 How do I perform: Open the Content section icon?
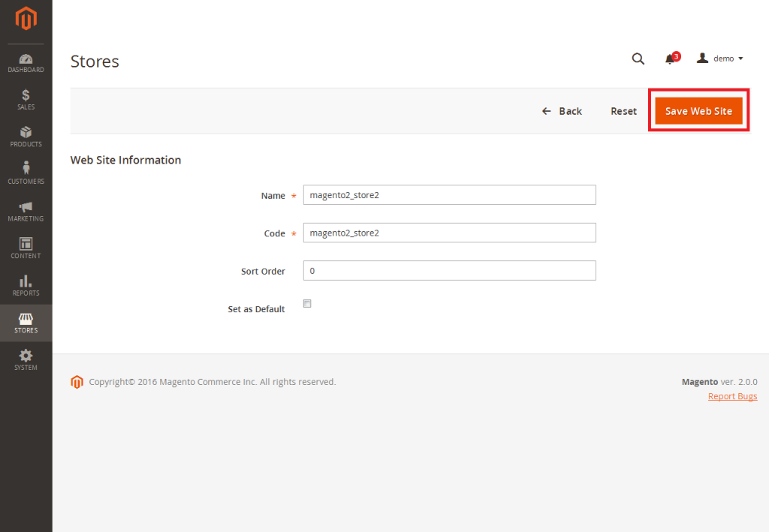click(x=26, y=248)
